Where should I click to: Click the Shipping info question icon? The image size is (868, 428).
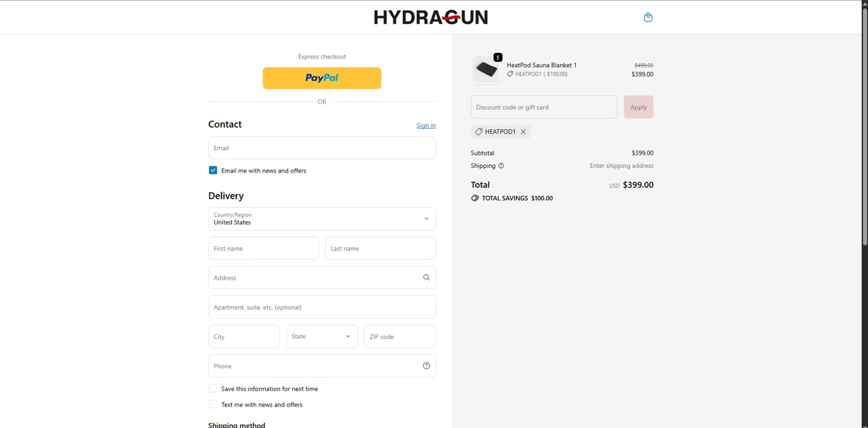501,166
